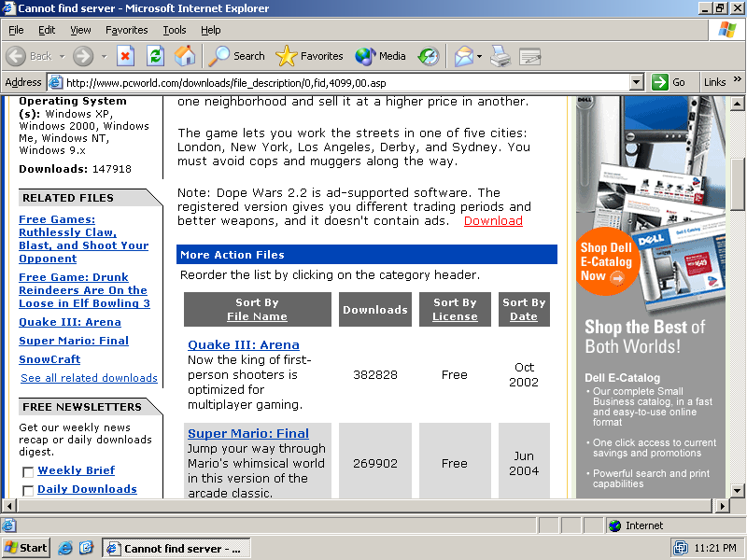Open Daily Downloads newsletter link
Viewport: 747px width, 560px height.
(87, 489)
